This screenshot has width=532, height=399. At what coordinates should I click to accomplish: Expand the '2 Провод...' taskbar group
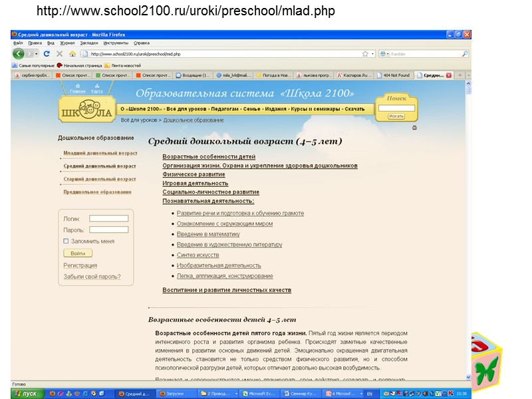237,394
